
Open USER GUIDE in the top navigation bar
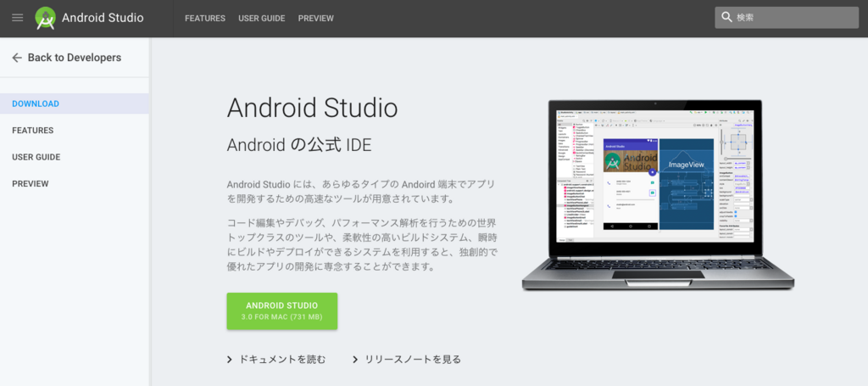coord(262,19)
